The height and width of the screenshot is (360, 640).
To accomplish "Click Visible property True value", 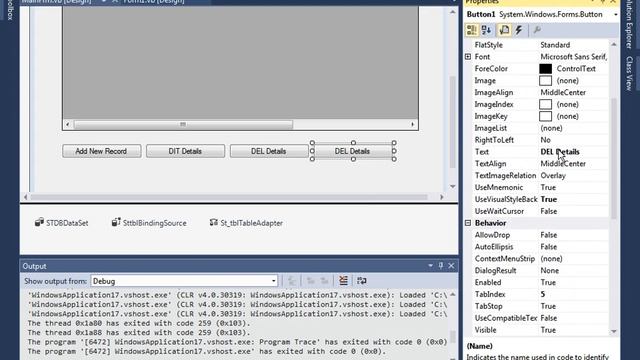I will [x=548, y=330].
